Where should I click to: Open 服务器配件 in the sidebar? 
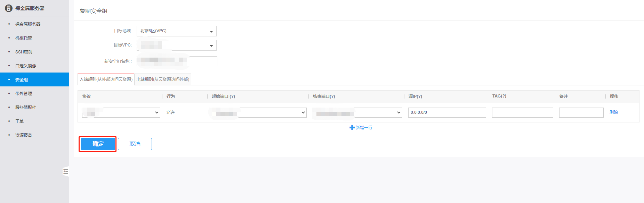26,107
